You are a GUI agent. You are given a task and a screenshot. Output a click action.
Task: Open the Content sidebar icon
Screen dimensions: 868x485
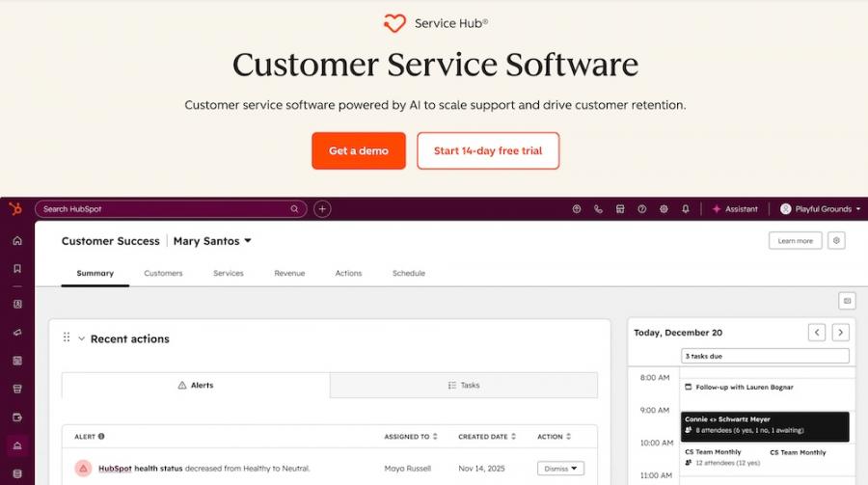pyautogui.click(x=17, y=361)
